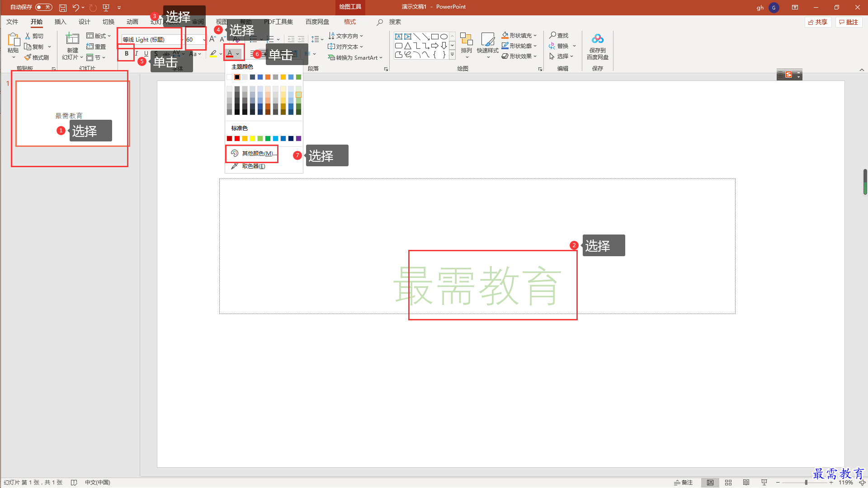Open the font size 60 dropdown
The height and width of the screenshot is (488, 868).
point(204,40)
